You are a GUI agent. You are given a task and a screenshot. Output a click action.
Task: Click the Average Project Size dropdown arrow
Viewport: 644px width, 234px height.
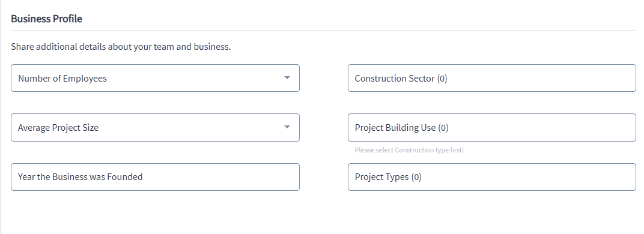(x=287, y=127)
